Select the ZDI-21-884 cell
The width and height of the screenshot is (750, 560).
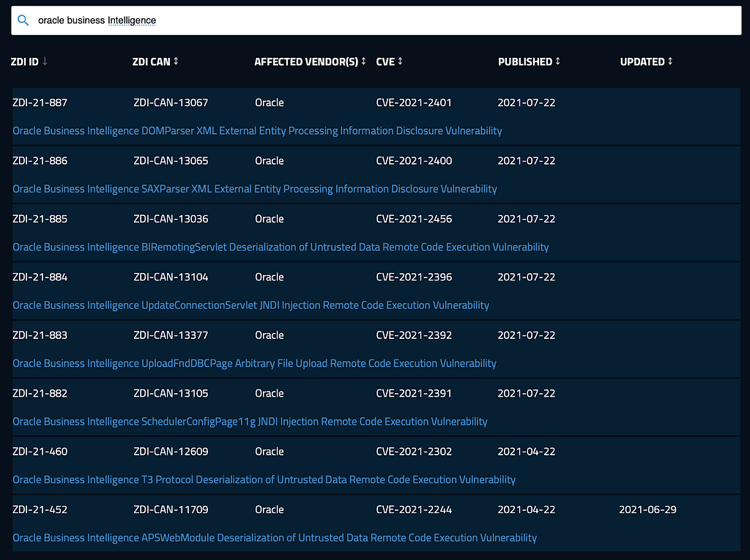coord(40,277)
